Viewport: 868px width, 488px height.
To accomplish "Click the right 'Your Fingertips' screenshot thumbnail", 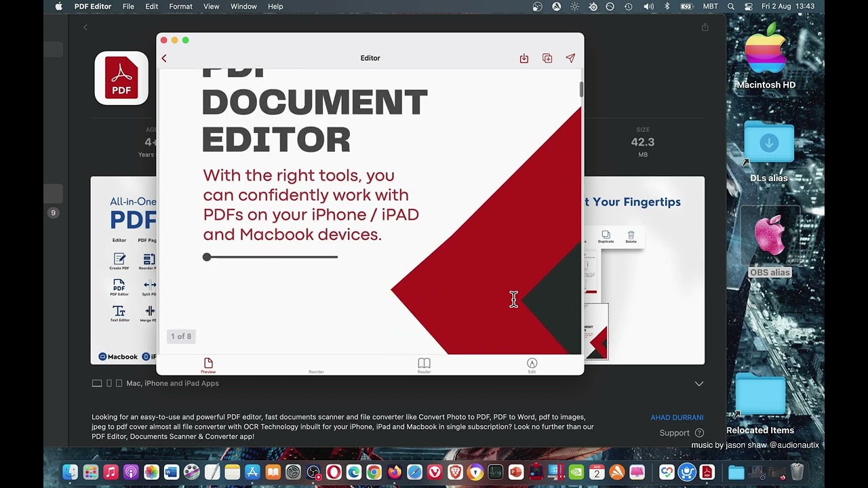I will click(x=644, y=270).
